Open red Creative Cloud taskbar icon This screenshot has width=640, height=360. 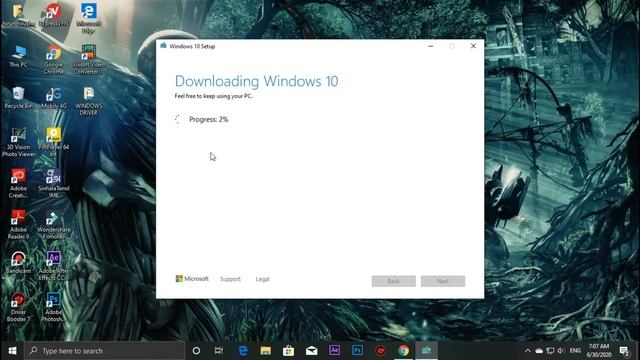coord(380,351)
